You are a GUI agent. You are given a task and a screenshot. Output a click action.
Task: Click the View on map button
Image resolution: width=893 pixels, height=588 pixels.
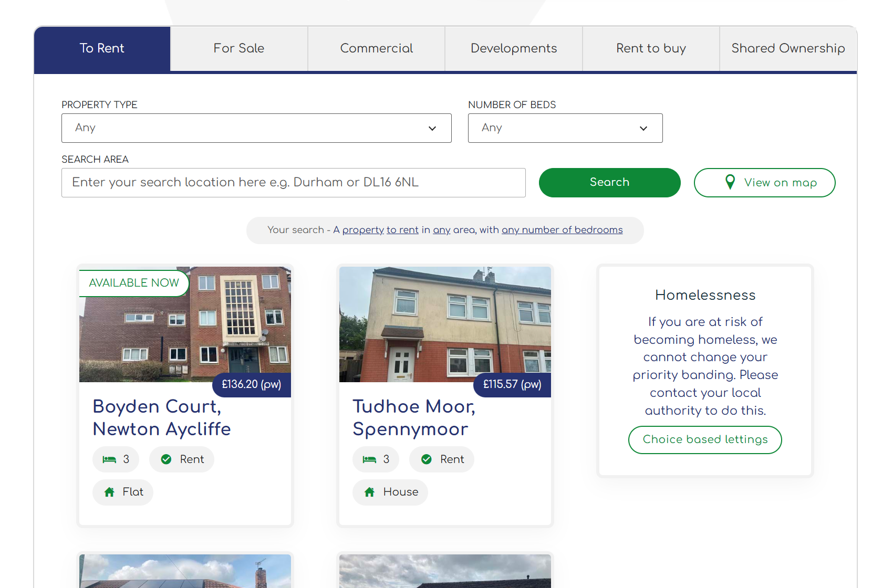click(765, 183)
